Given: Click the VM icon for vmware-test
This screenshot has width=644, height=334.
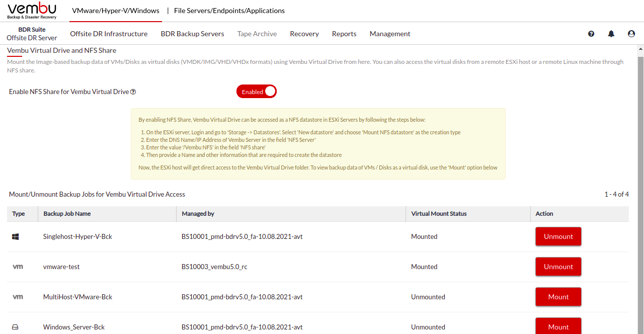Looking at the screenshot, I should [x=18, y=267].
